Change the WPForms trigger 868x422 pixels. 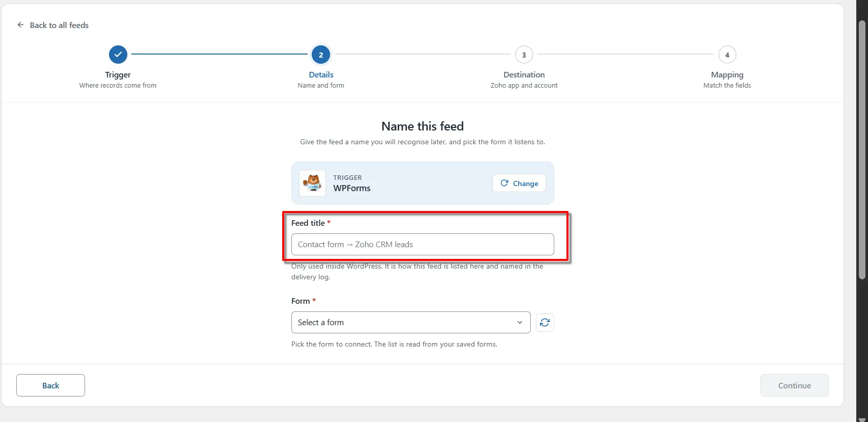[x=519, y=183]
